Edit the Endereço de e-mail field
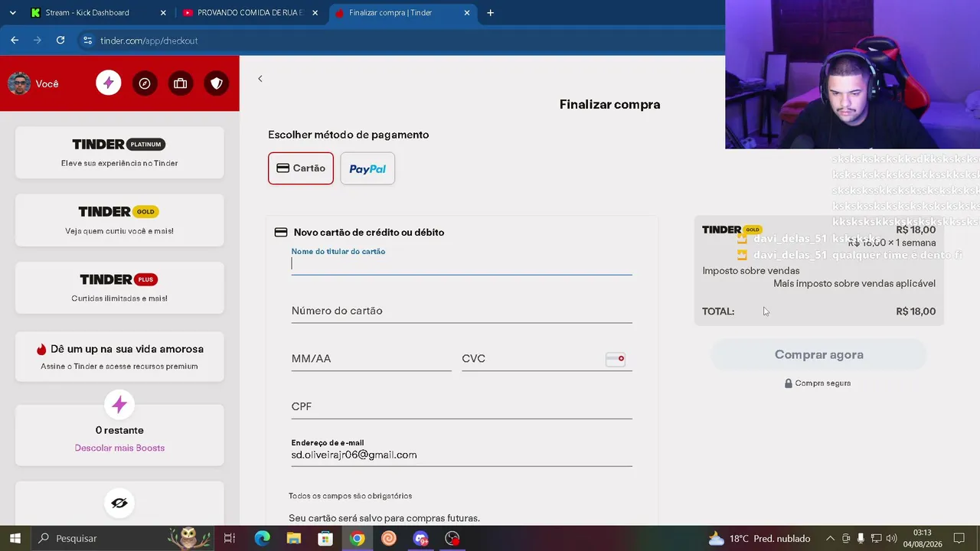This screenshot has width=980, height=551. click(x=462, y=455)
